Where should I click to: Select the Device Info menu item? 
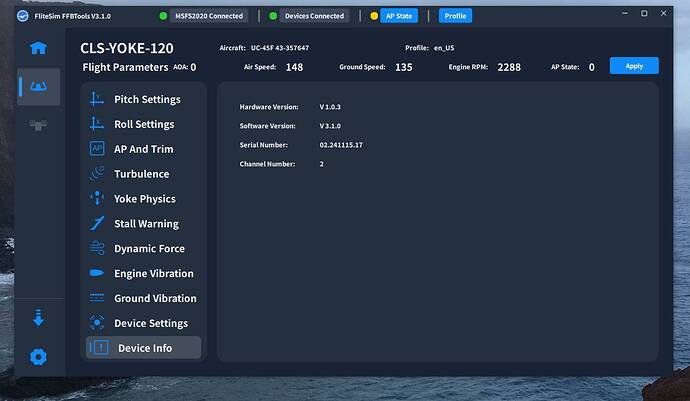coord(144,348)
